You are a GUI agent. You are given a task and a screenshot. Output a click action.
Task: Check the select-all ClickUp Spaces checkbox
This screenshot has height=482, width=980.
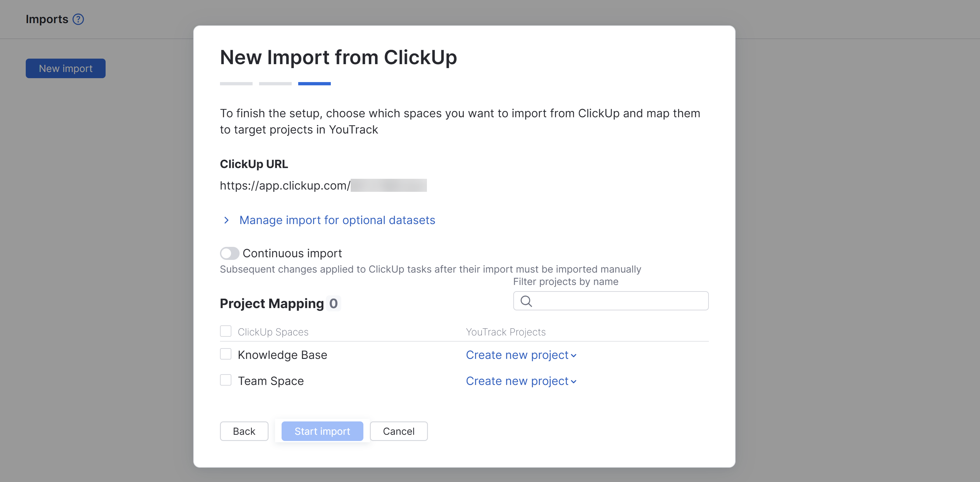coord(226,332)
